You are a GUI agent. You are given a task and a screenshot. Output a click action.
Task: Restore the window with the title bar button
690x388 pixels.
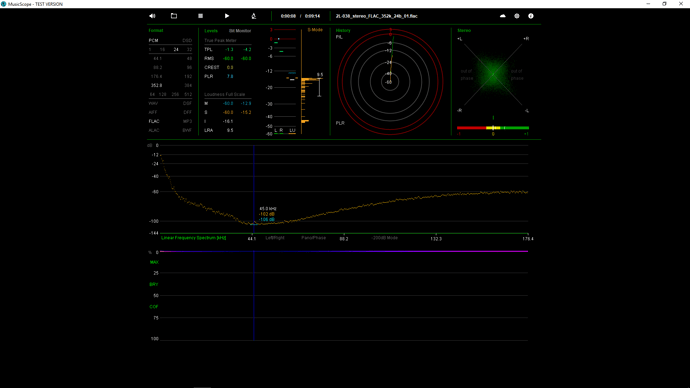pyautogui.click(x=664, y=4)
